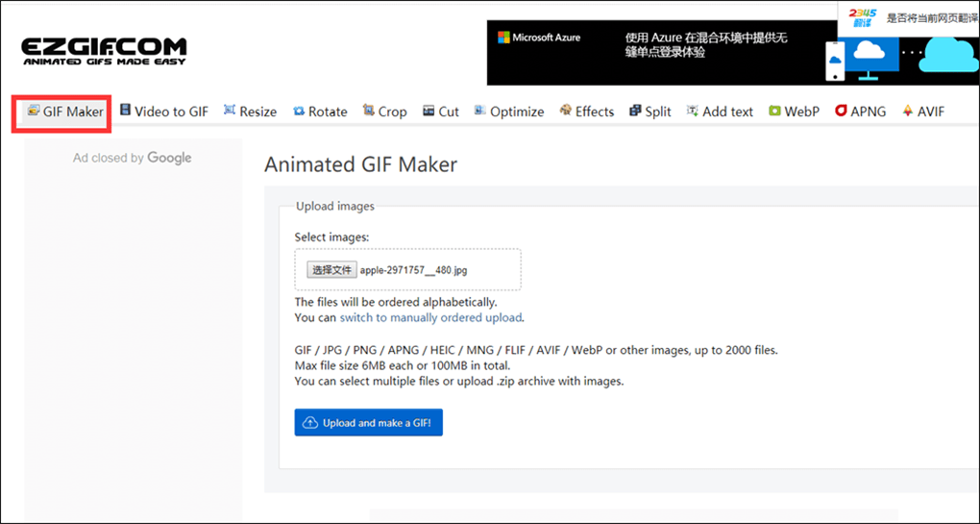Open the WebP menu item
Image resolution: width=980 pixels, height=524 pixels.
coord(794,112)
